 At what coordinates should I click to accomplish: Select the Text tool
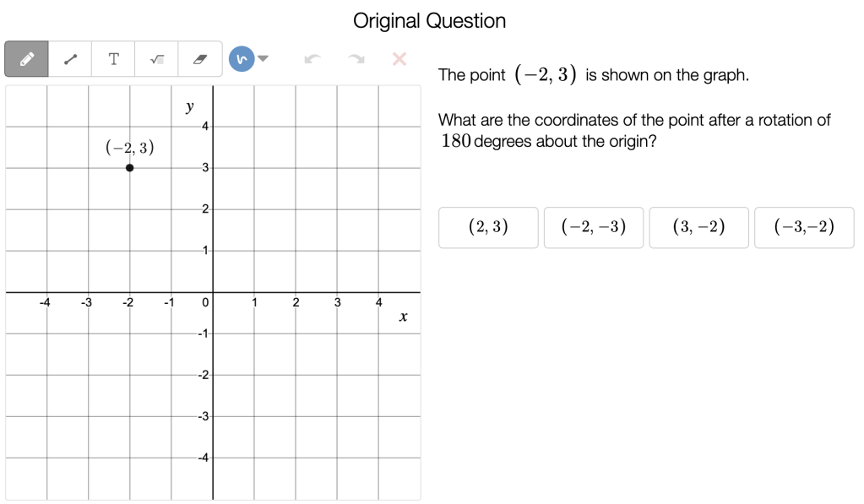point(114,59)
